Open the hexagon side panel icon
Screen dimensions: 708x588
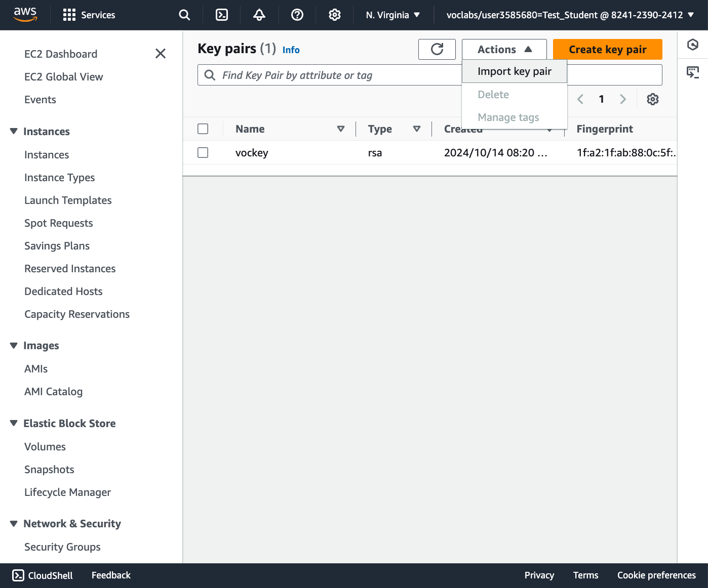pos(693,45)
